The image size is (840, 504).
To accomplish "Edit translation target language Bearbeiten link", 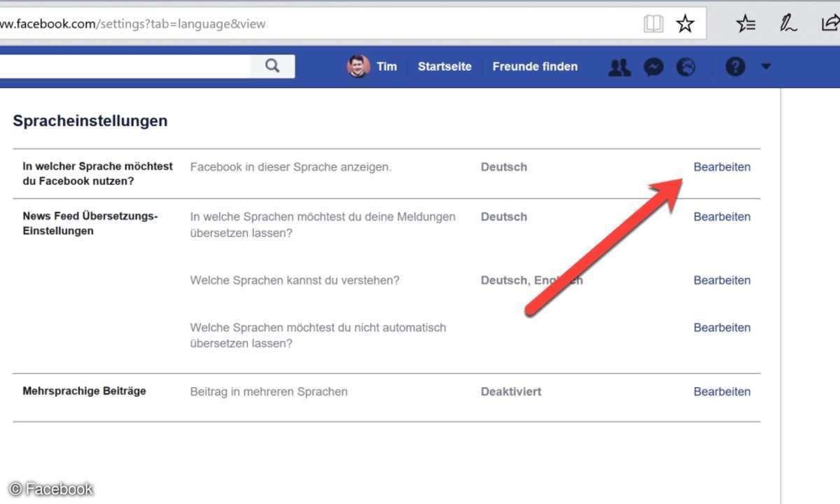I will coord(722,216).
